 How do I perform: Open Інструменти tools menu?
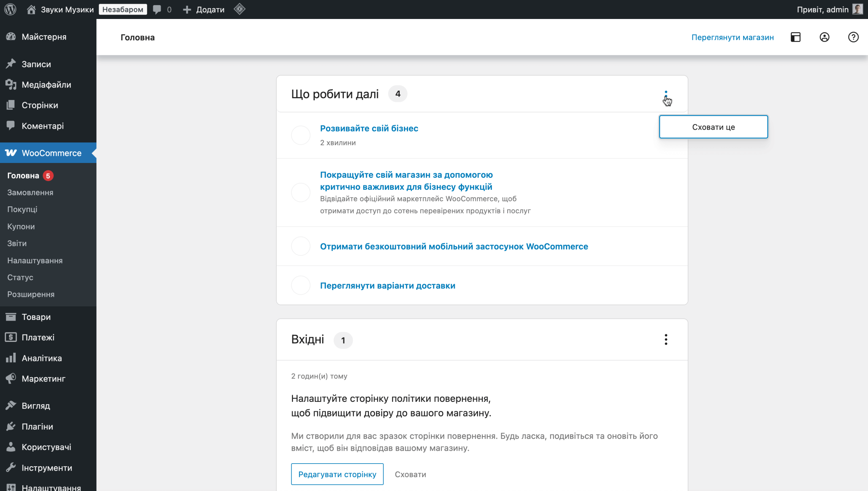(x=48, y=468)
